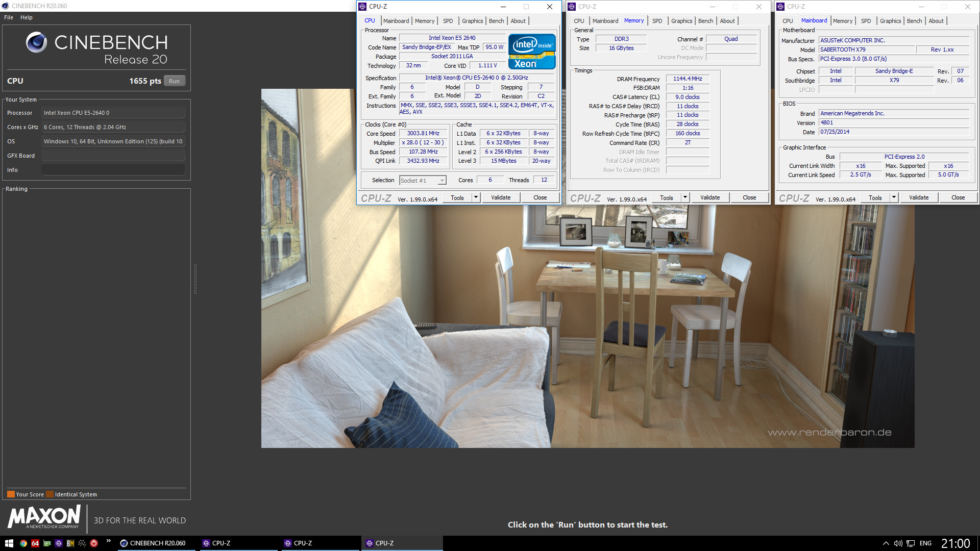This screenshot has width=980, height=551.
Task: Open Memory tab in the Mainboard CPU-Z window
Action: tap(843, 21)
